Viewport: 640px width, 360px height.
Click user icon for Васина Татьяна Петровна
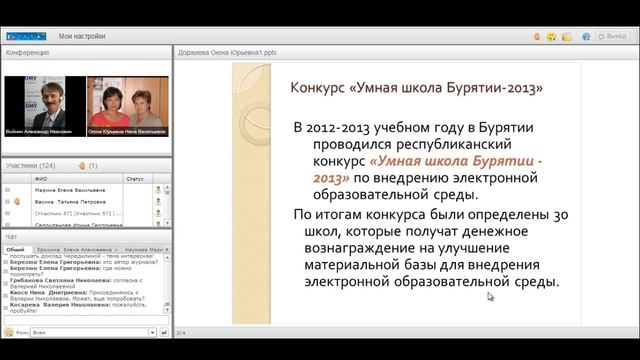click(x=158, y=202)
